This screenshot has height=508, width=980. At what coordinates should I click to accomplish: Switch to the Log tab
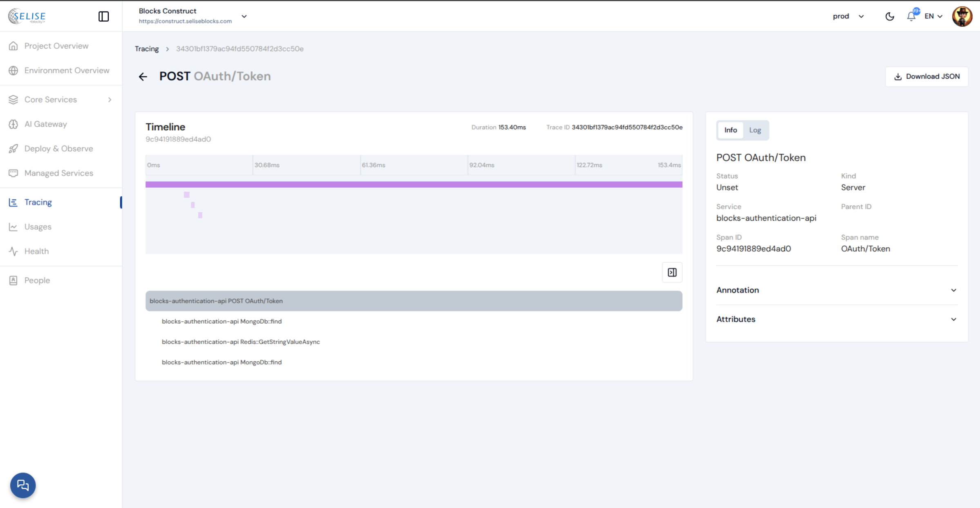click(x=755, y=130)
